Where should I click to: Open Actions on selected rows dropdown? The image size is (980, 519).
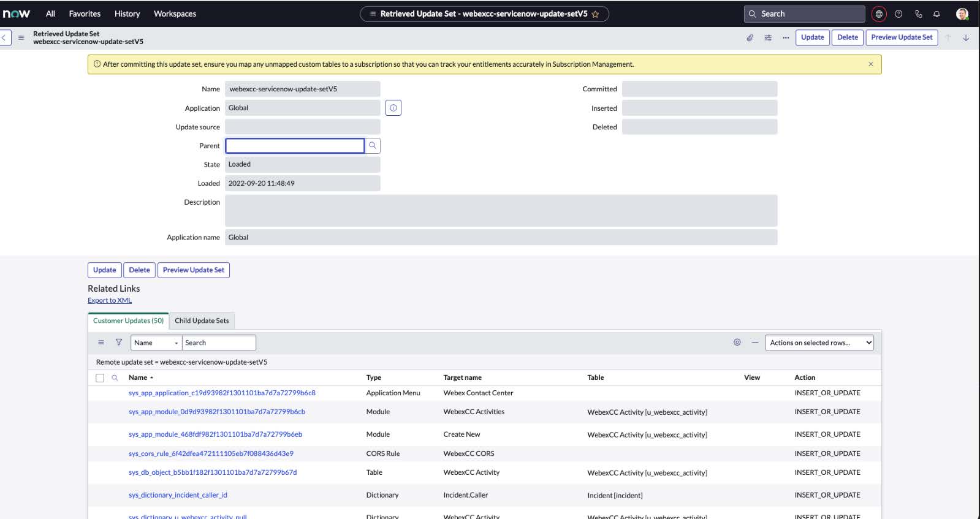pos(819,343)
